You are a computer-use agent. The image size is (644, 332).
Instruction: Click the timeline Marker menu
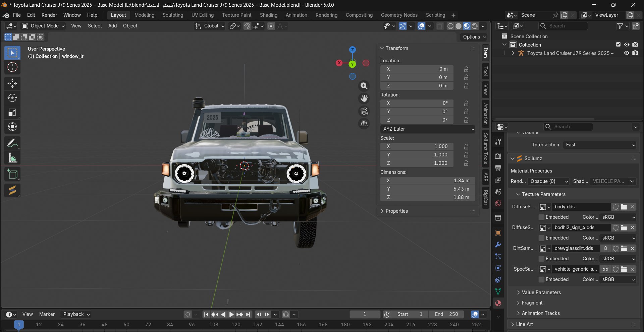[47, 315]
